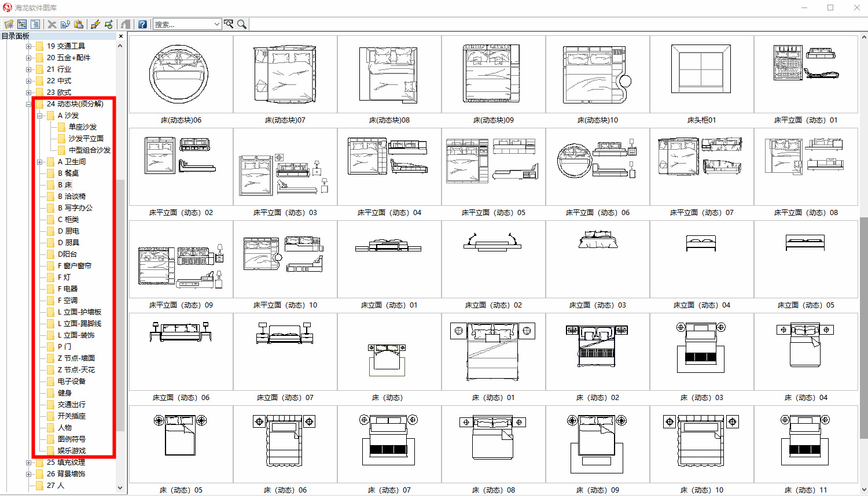Click the list layout toolbar icon

click(x=35, y=24)
